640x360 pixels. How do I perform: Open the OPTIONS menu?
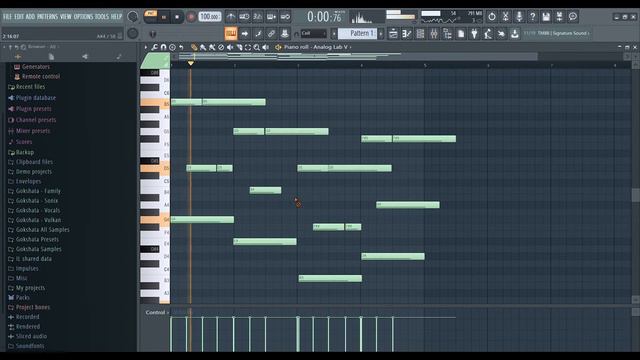pos(83,17)
